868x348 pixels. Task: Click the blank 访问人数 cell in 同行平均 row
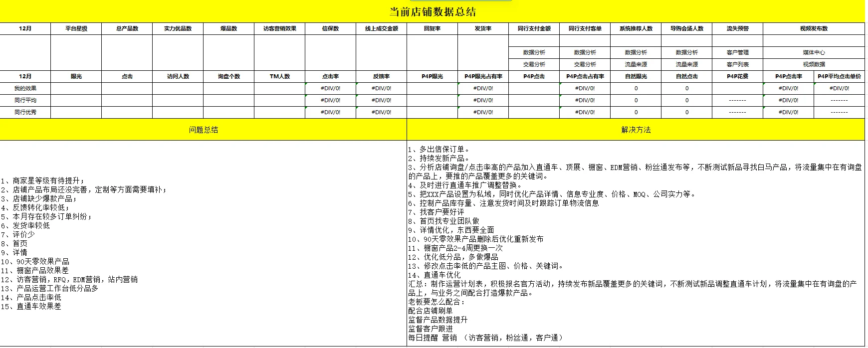point(178,100)
